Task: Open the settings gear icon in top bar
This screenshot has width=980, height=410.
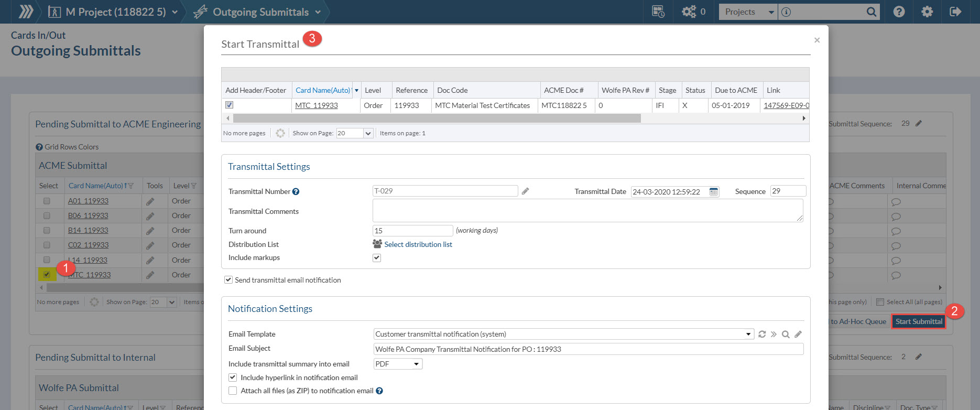Action: click(927, 12)
